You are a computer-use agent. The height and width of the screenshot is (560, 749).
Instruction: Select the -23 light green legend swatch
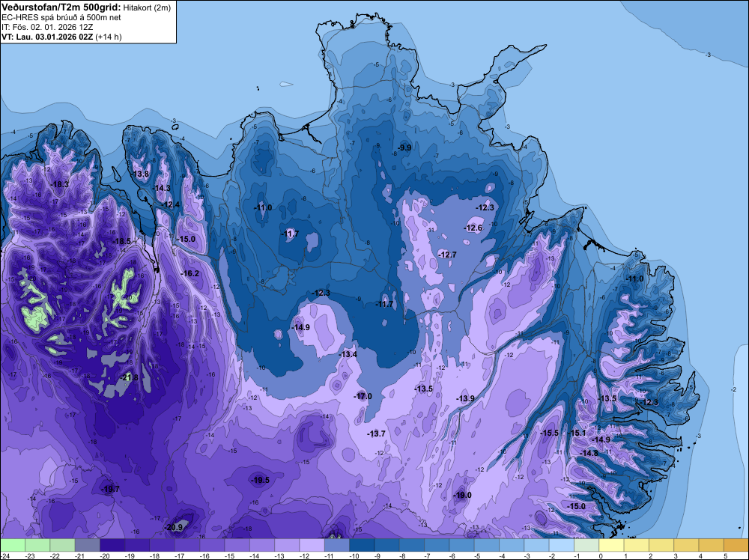[x=37, y=545]
